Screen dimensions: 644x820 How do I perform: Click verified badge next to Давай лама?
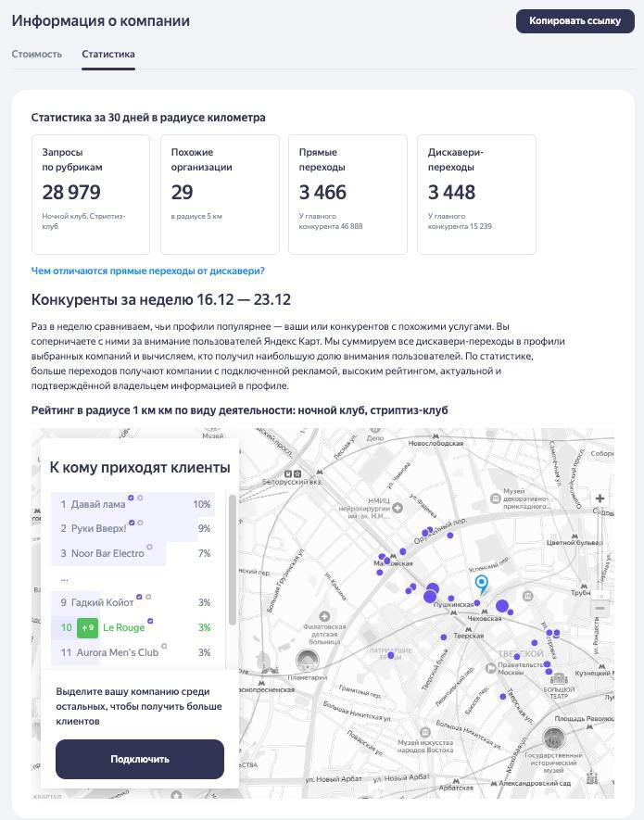(132, 498)
